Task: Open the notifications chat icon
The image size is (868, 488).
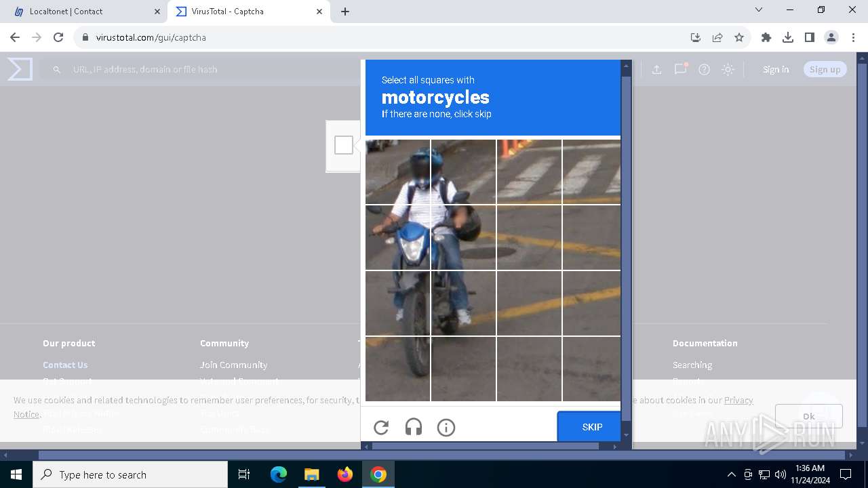Action: [680, 69]
